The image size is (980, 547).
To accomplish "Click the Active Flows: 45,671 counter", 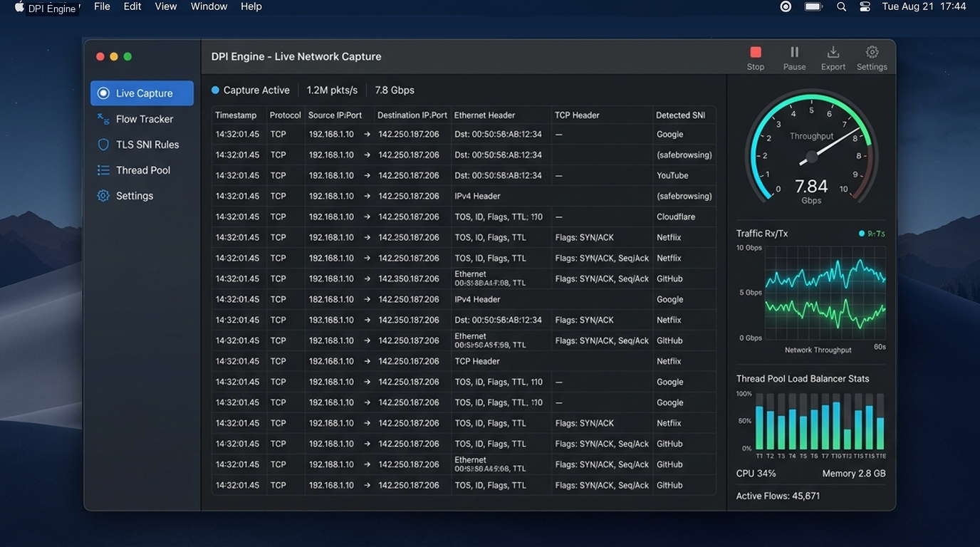I will click(x=778, y=496).
